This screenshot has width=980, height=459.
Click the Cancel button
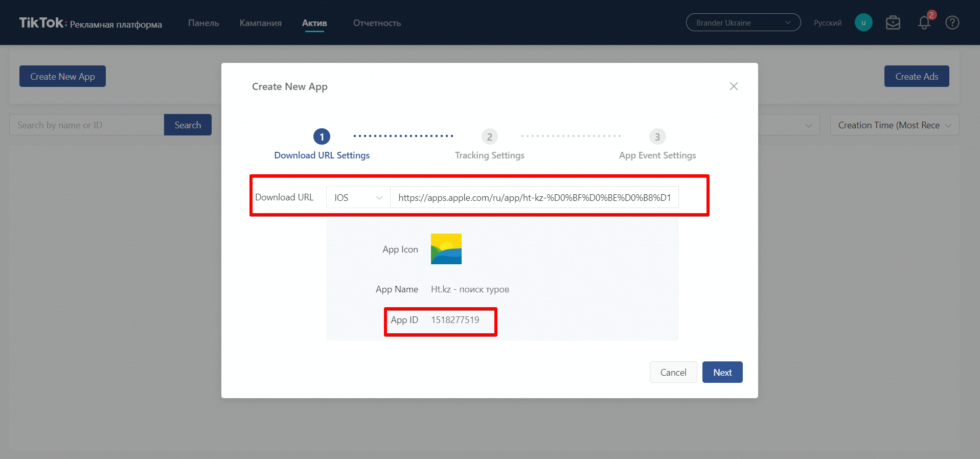click(x=673, y=373)
